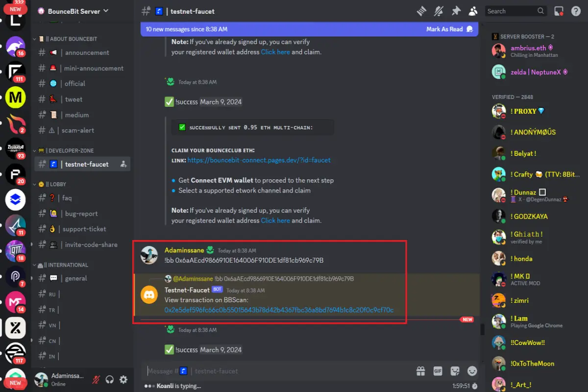
Task: Click member ambrius.eth in member list
Action: [x=537, y=51]
